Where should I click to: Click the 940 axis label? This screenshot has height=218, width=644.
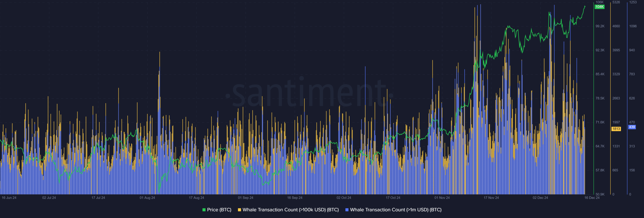(632, 50)
